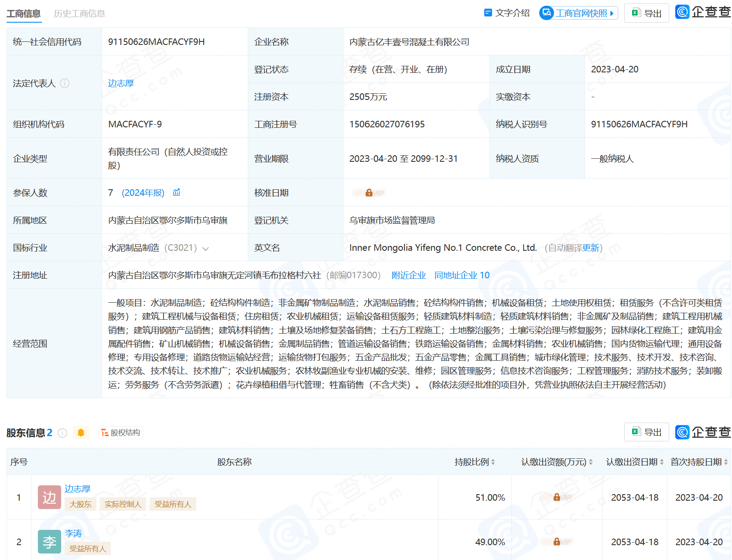Screen dimensions: 732x560
Task: Click VIP lock in 边志厚 认缴出资额 cell
Action: pos(557,497)
